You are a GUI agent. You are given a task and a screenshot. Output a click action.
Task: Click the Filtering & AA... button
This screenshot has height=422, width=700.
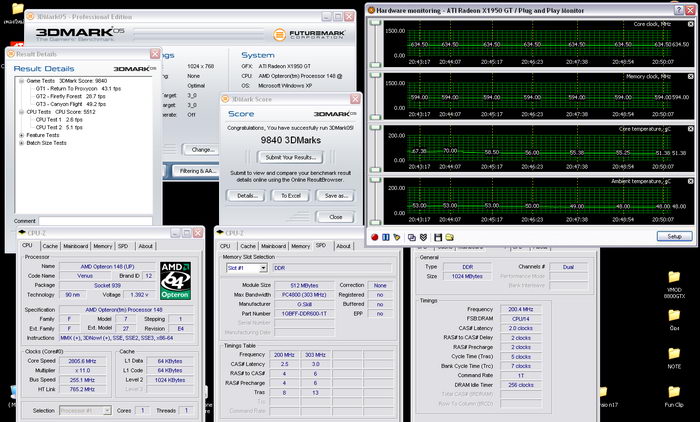coord(196,171)
